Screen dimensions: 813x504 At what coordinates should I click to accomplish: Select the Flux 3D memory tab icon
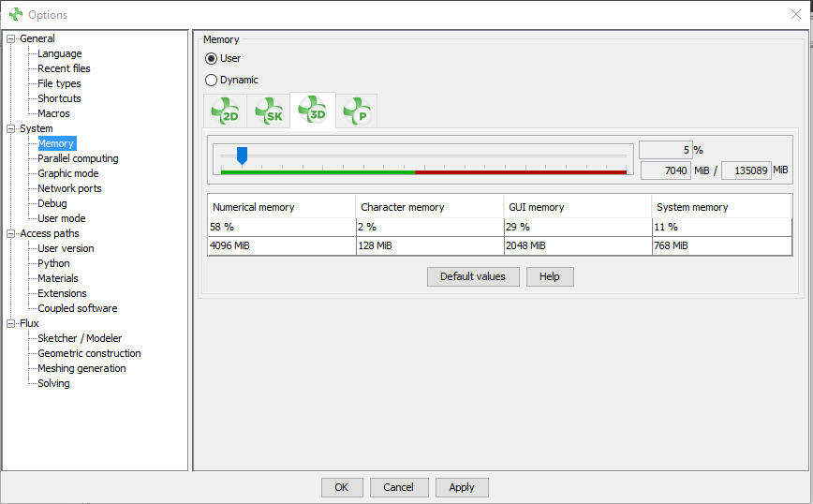tap(312, 111)
